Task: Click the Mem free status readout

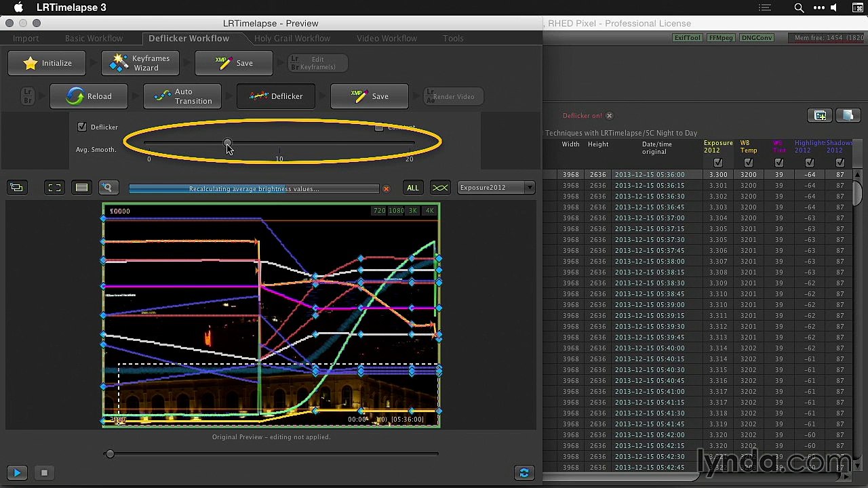Action: [829, 38]
